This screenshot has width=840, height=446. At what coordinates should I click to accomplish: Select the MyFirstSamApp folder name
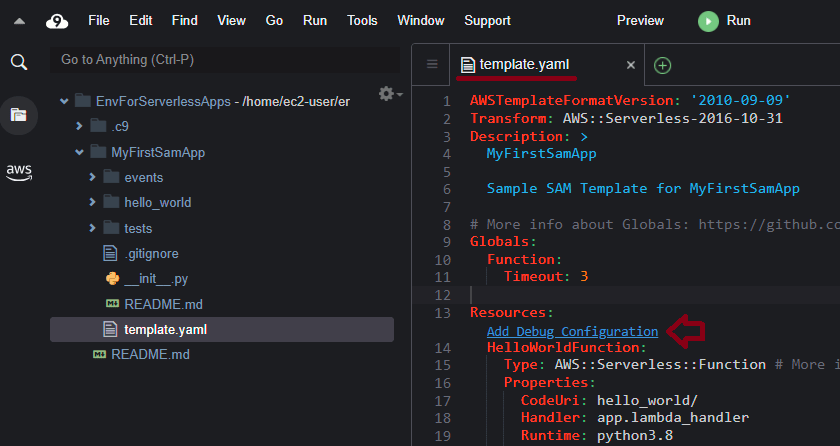click(x=158, y=152)
